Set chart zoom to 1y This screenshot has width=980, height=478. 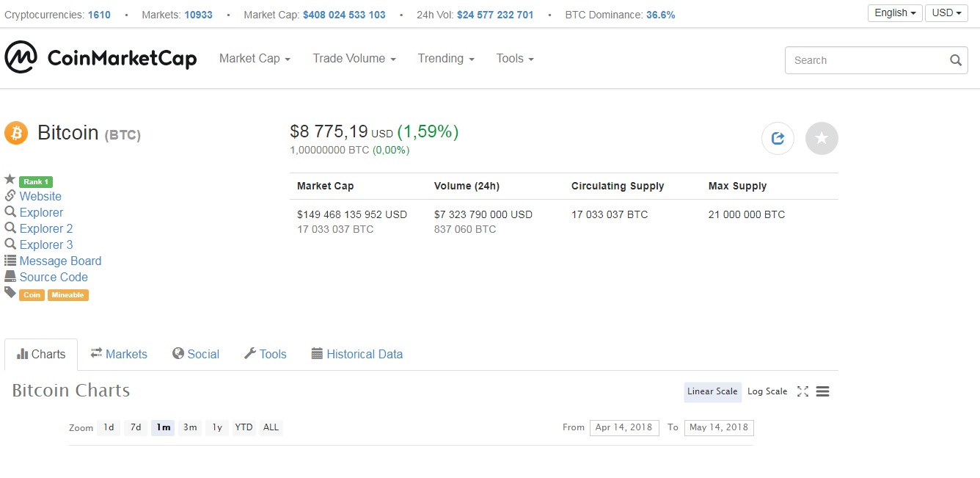pos(217,427)
